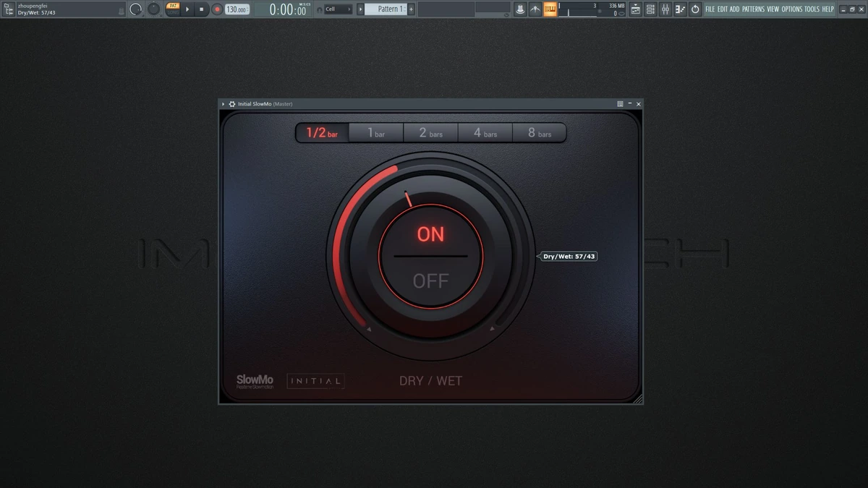The width and height of the screenshot is (868, 488).
Task: Click the hat-shaped toolbar icon
Action: coord(519,9)
